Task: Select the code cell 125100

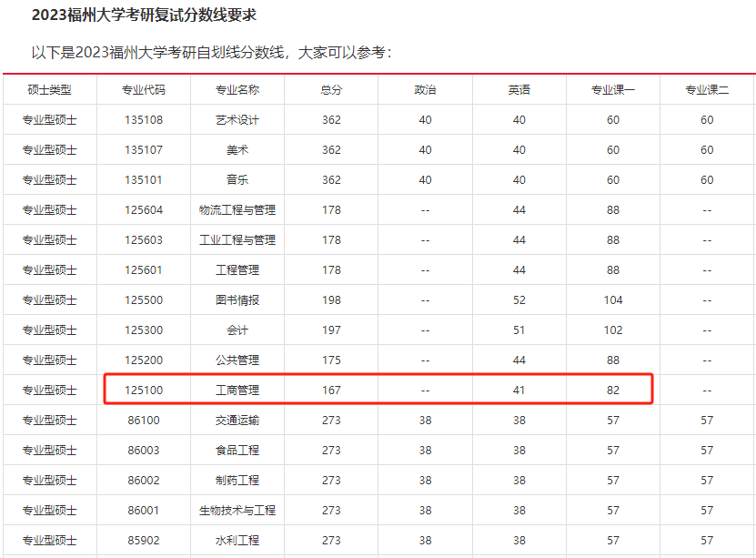Action: 144,391
